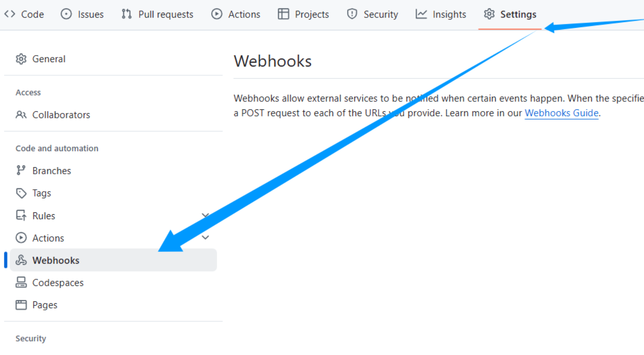Viewport: 644px width, 355px height.
Task: Click the Pages browser icon
Action: (x=21, y=305)
